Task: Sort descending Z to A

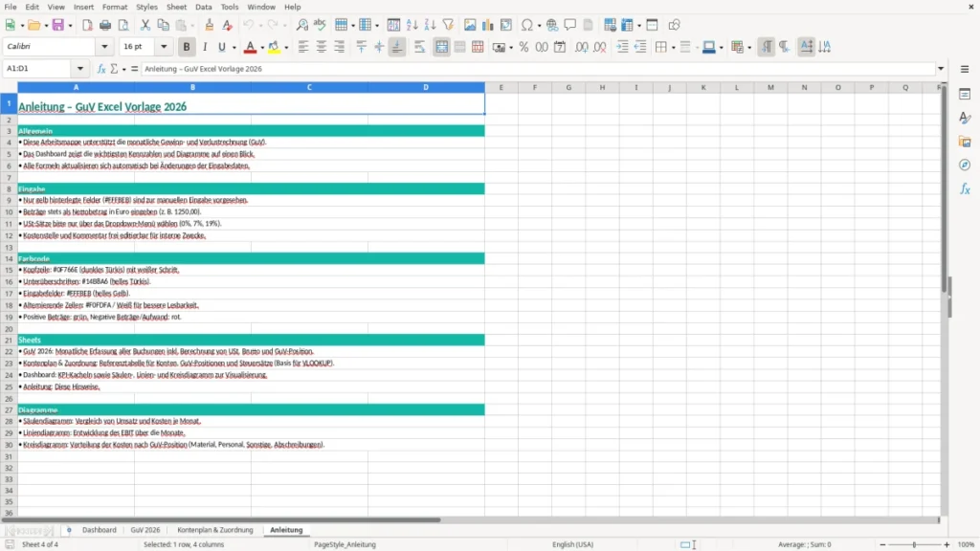Action: pos(430,25)
